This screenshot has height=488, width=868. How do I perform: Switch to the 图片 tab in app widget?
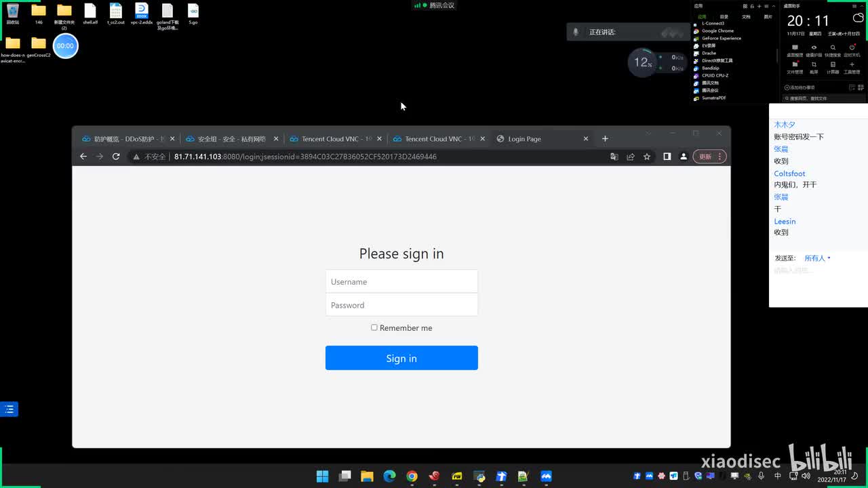click(x=768, y=16)
